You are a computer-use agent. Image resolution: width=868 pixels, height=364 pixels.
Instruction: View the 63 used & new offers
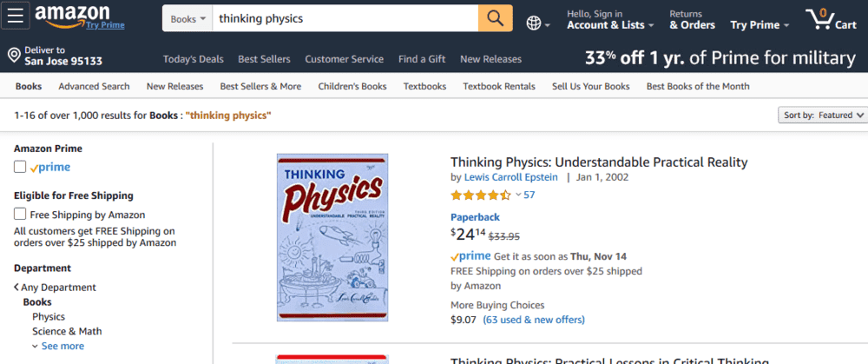click(534, 320)
